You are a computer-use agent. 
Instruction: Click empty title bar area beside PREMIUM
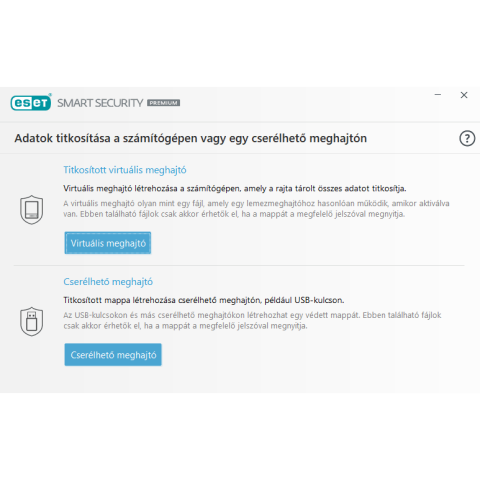300,103
